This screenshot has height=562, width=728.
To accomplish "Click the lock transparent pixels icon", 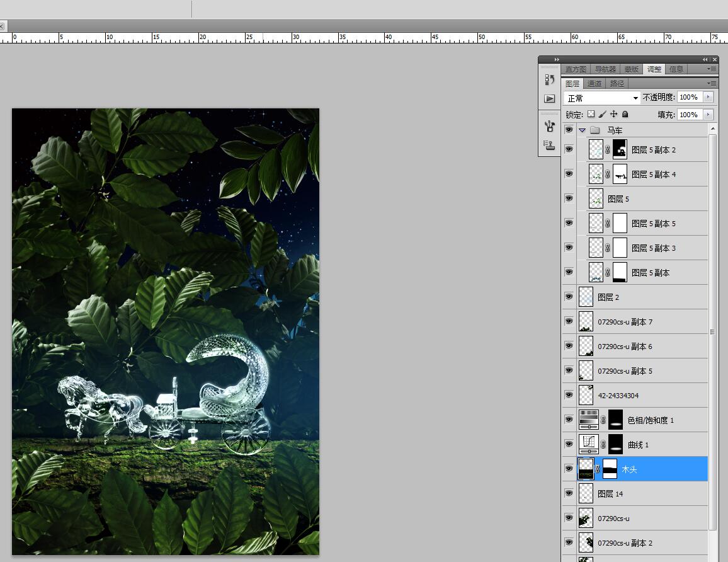I will pos(591,114).
